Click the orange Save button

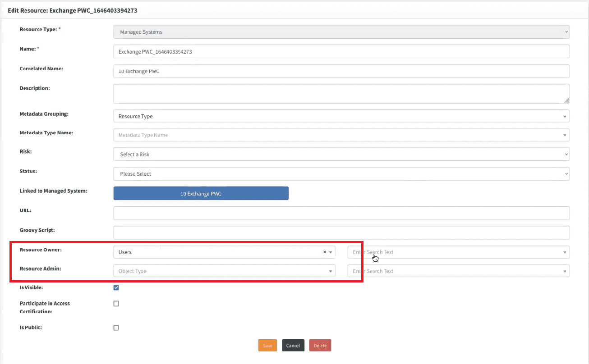click(267, 346)
